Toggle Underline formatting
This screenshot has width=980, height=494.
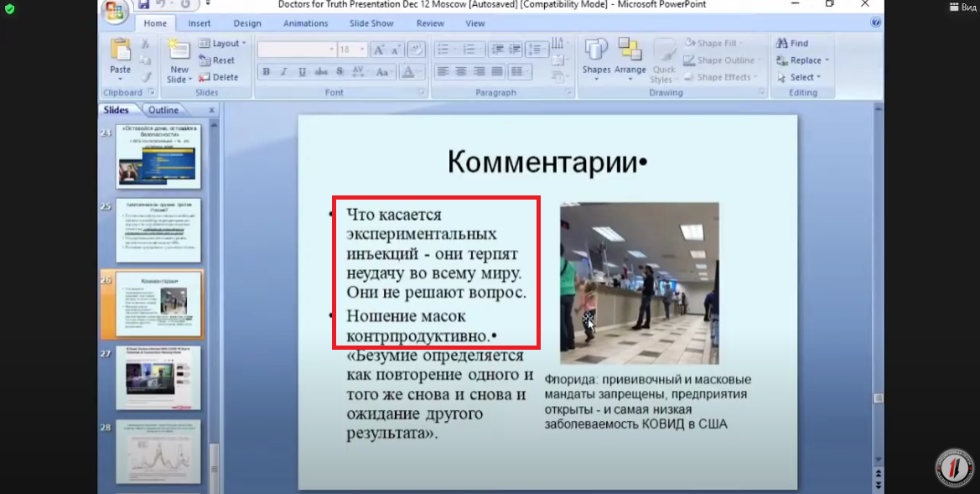[x=303, y=72]
